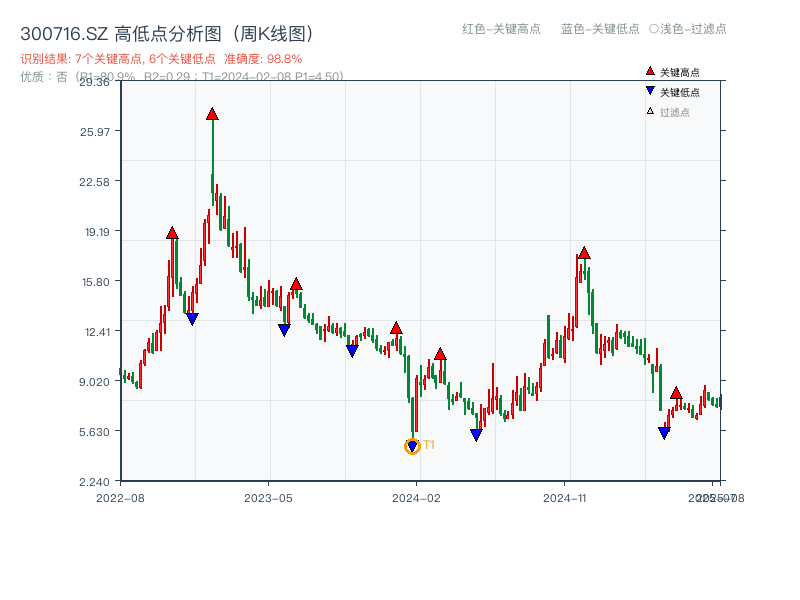Select the red triangle marker at the highest peak

pos(213,114)
